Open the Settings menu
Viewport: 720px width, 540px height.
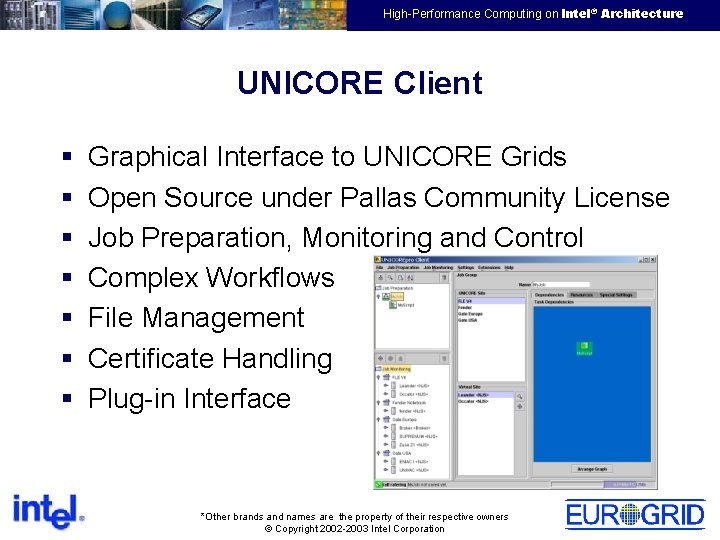click(x=466, y=267)
